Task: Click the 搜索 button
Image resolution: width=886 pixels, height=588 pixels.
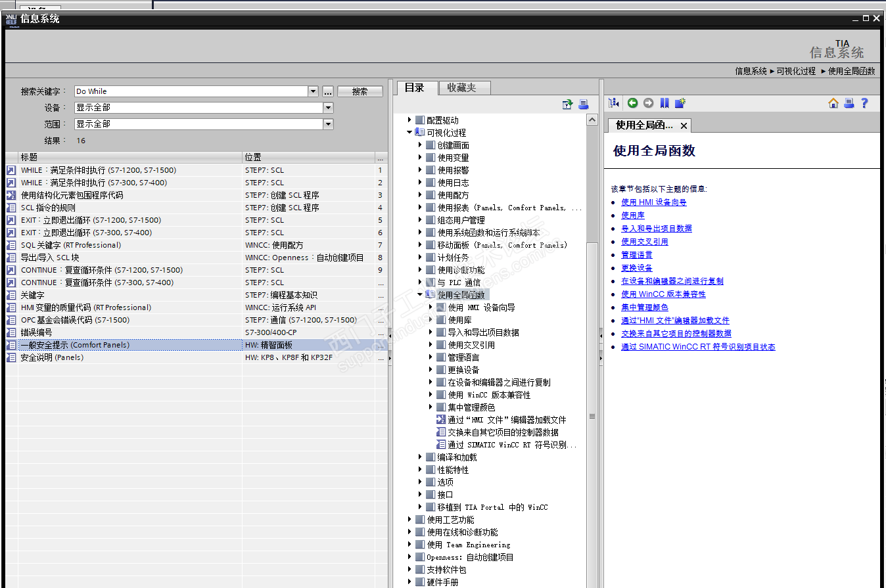Action: 360,91
